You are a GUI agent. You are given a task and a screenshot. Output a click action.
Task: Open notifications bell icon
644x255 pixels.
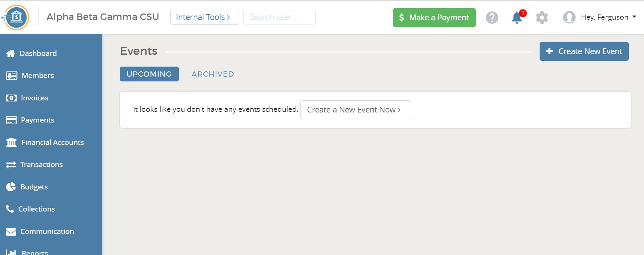coord(517,17)
